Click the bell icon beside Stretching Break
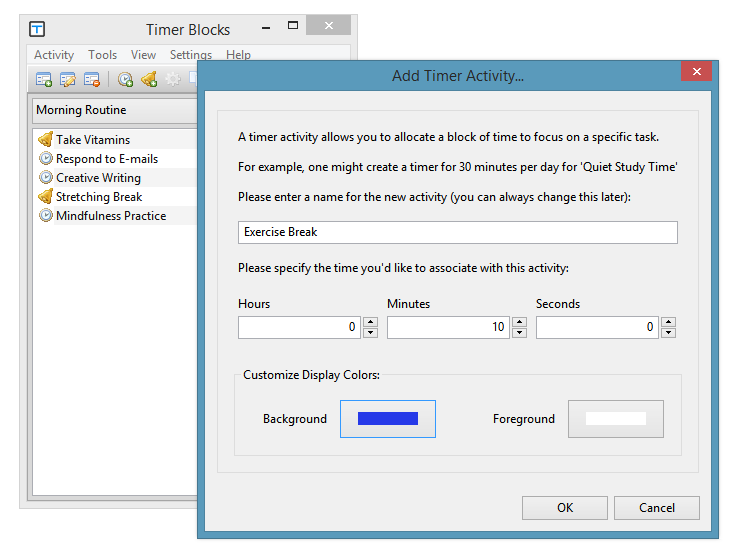 click(46, 196)
